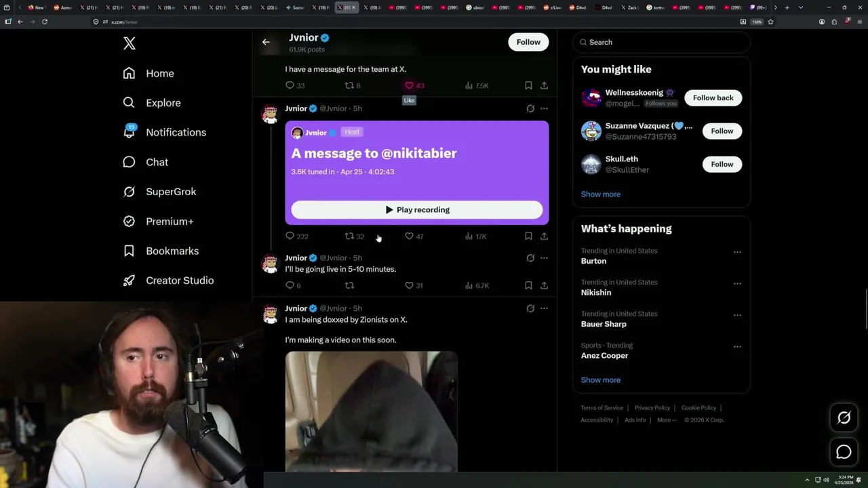Screen dimensions: 868x488
Task: Share the 'message for the team at X' post
Action: 544,85
